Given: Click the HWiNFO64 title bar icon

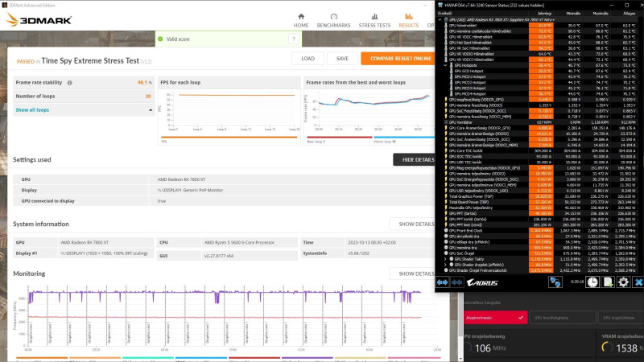Looking at the screenshot, I should (440, 6).
